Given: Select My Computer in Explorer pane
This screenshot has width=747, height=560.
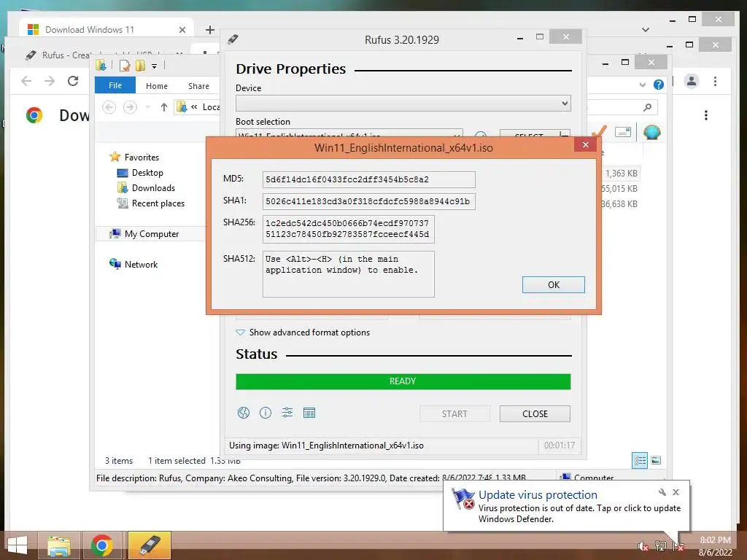Looking at the screenshot, I should (144, 234).
